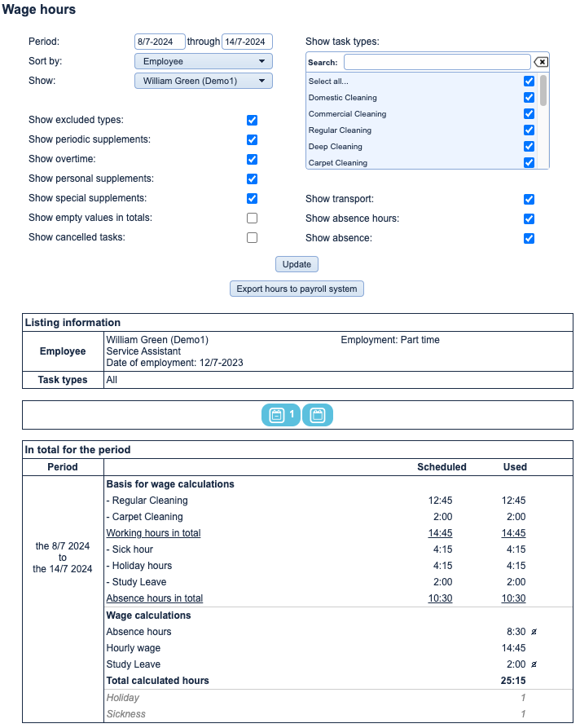
Task: Uncheck Show special supplements
Action: [x=252, y=198]
